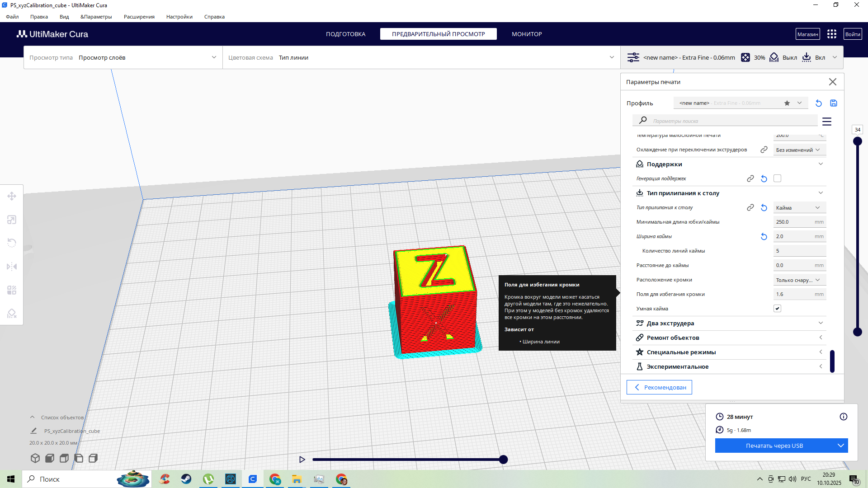This screenshot has width=868, height=488.
Task: Enable the generate support checkbox
Action: point(777,178)
